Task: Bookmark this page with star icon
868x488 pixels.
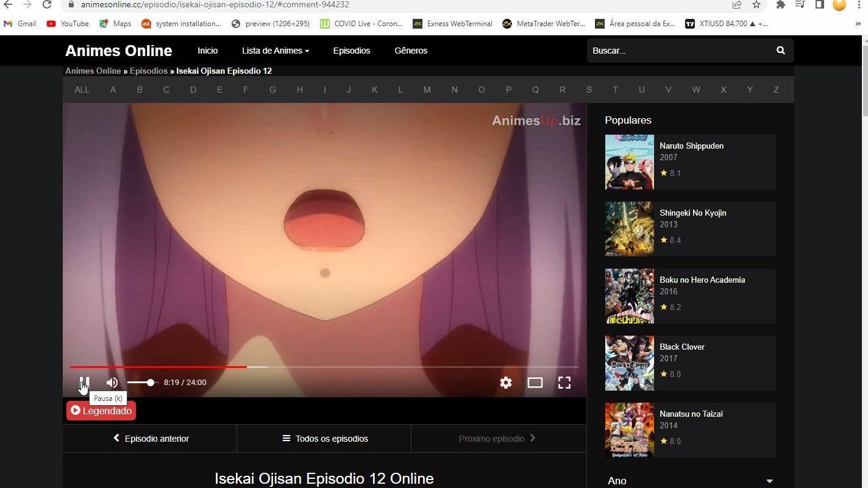Action: click(756, 5)
